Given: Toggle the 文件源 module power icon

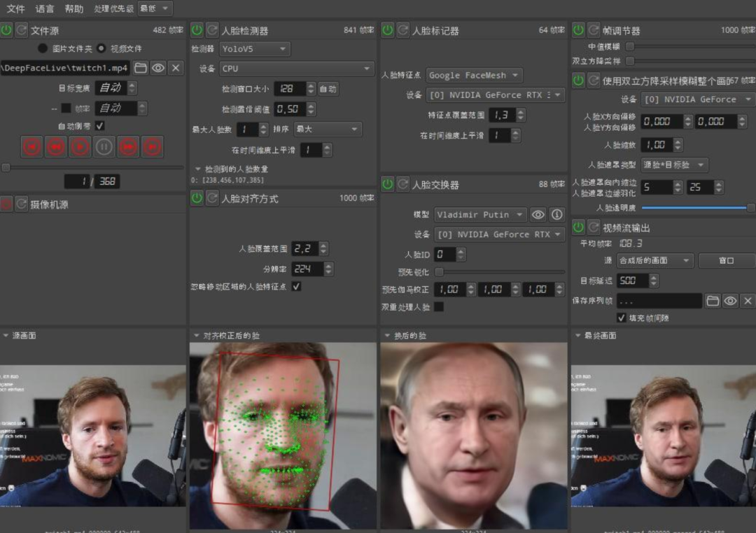Looking at the screenshot, I should point(6,30).
